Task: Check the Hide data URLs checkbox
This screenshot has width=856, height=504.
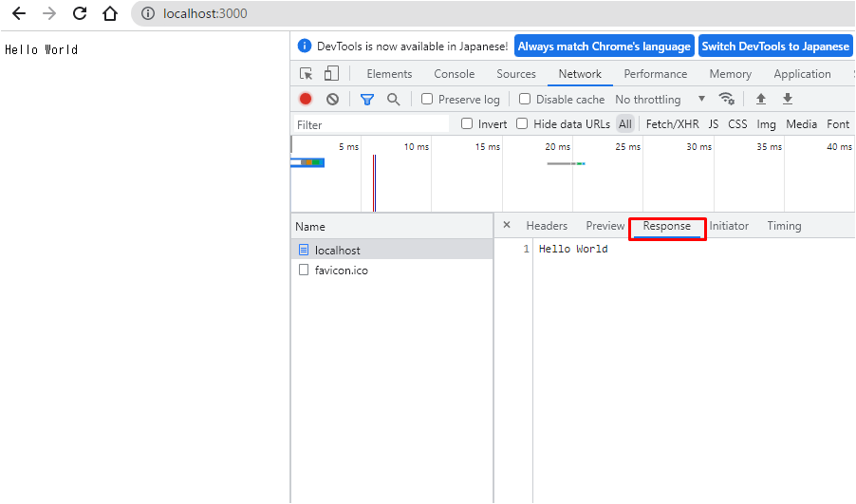Action: point(522,124)
